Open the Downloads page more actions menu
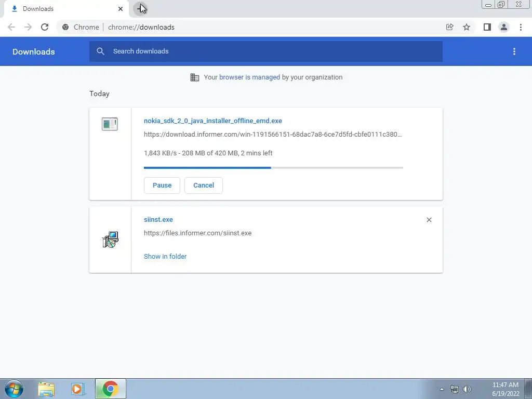532x399 pixels. (x=514, y=51)
